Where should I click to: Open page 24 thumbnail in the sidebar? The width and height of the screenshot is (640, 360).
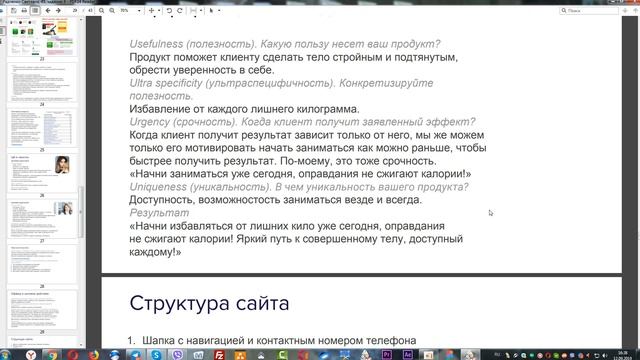pos(42,82)
